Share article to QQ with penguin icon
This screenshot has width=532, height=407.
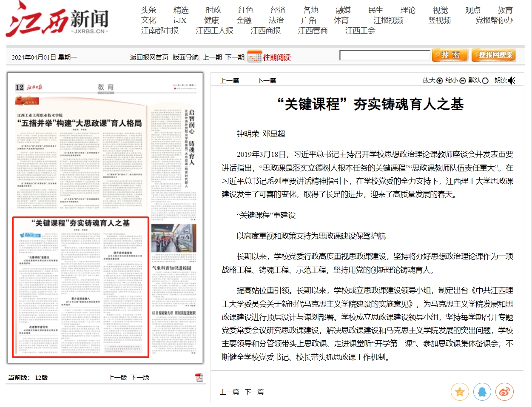482,392
